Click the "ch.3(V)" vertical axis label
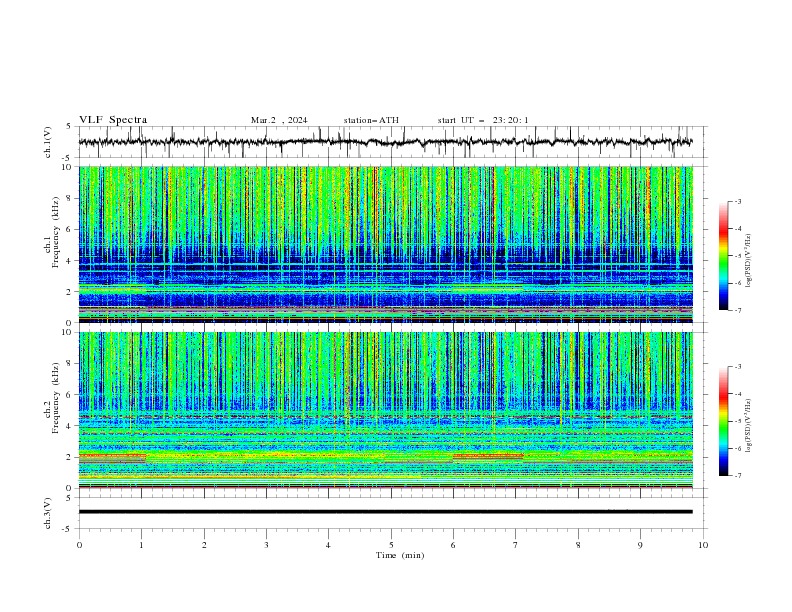 pos(48,513)
